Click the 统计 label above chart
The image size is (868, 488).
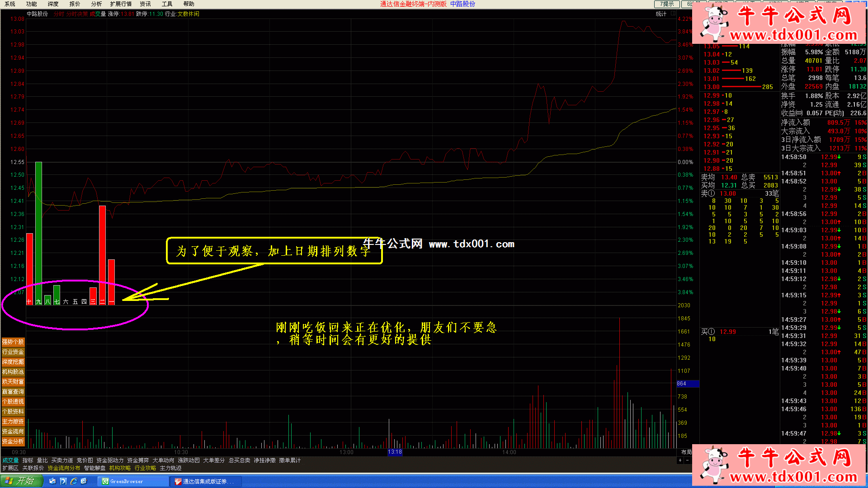coord(661,14)
